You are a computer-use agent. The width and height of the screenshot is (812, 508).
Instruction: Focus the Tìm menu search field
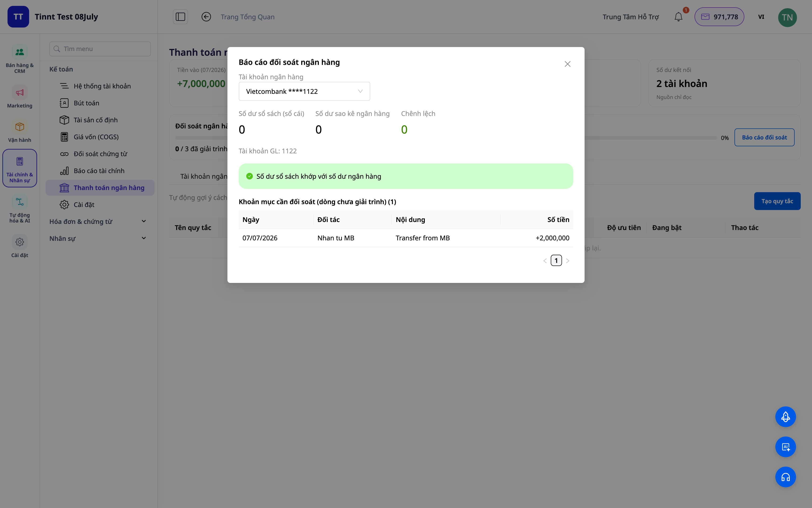click(100, 49)
